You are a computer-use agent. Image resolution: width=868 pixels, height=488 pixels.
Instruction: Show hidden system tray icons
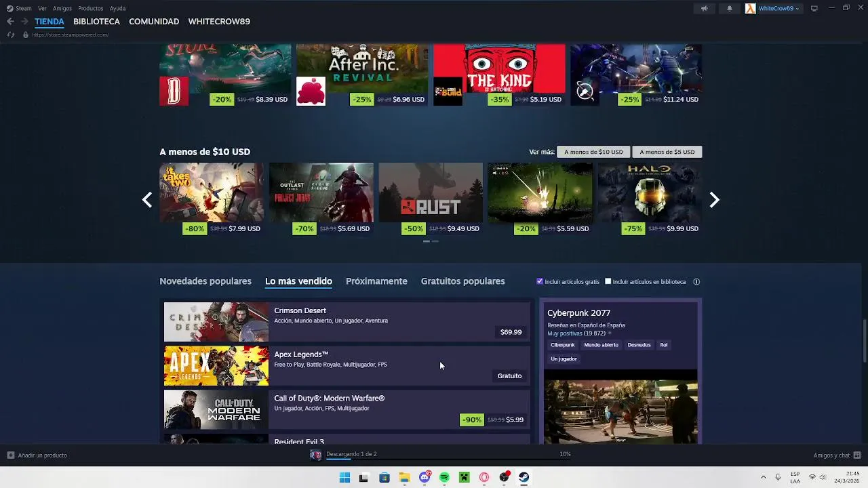pos(763,477)
